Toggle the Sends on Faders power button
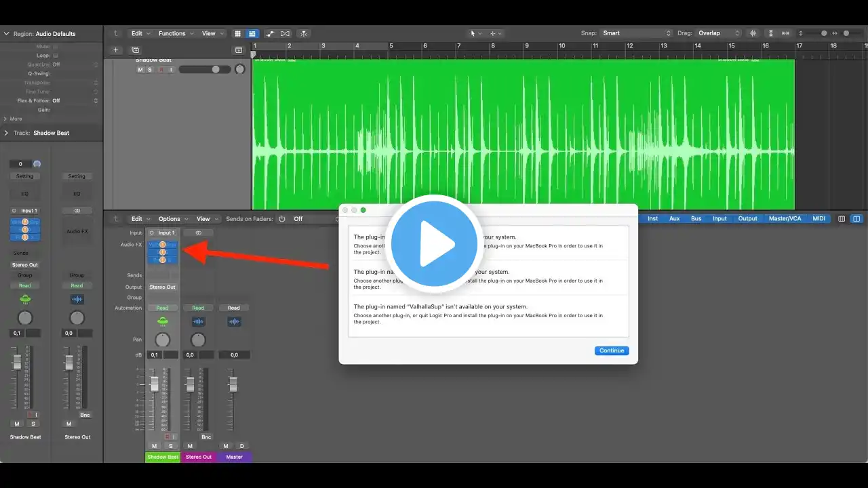This screenshot has width=868, height=488. pos(282,219)
